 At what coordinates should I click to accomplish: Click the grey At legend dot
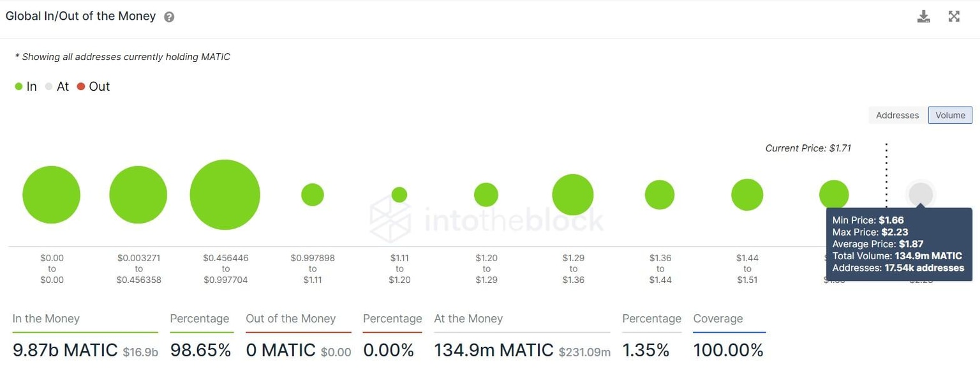[x=48, y=86]
